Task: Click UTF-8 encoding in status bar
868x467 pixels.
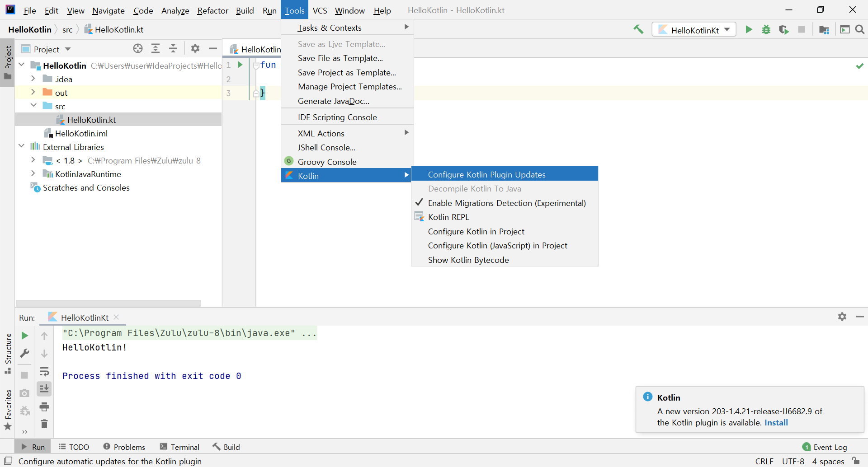Action: 793,461
